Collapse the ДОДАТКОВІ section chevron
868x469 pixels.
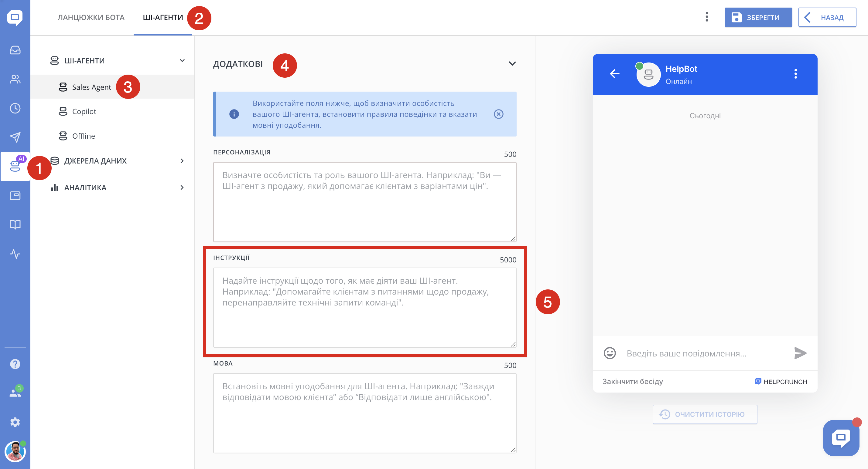(x=512, y=64)
